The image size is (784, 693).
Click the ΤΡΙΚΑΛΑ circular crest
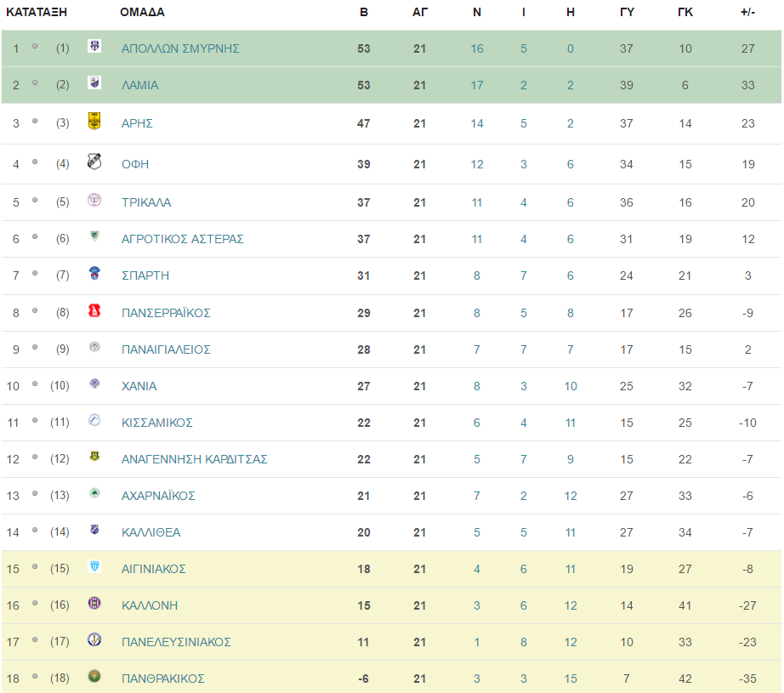pyautogui.click(x=94, y=200)
